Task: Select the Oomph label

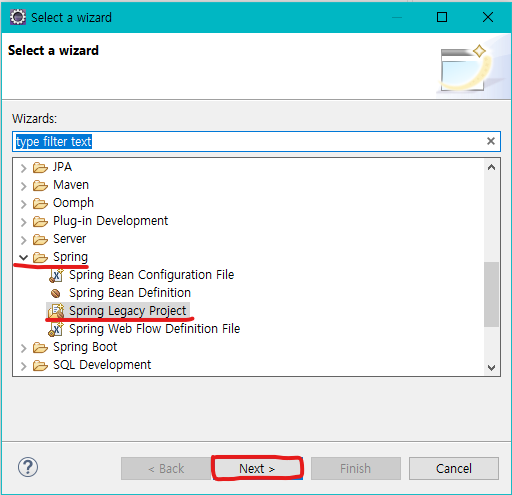Action: coord(73,203)
